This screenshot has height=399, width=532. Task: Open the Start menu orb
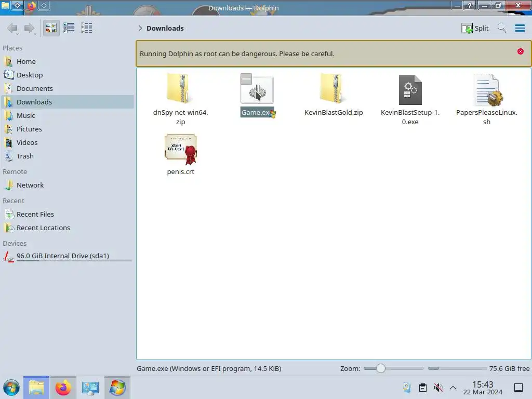coord(11,388)
